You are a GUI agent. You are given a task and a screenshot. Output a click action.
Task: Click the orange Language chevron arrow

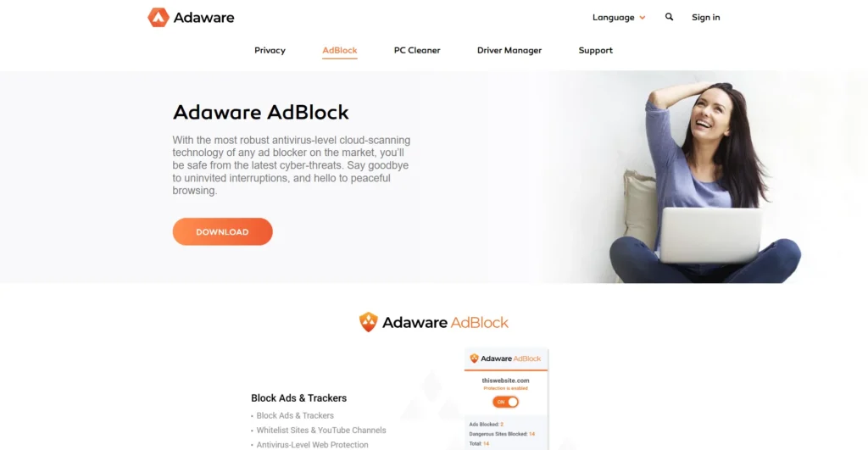tap(643, 18)
